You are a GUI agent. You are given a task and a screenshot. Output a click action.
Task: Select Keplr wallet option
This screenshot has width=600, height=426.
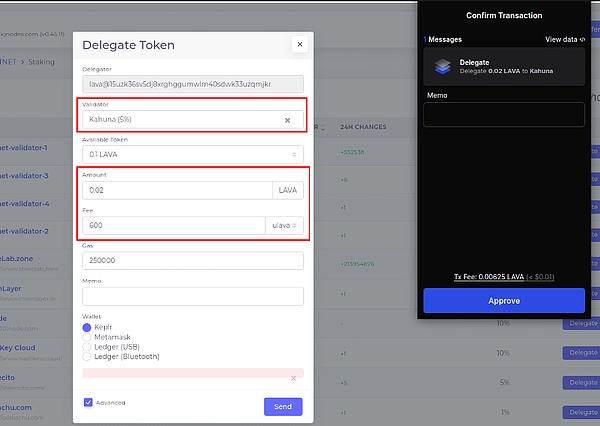point(87,326)
